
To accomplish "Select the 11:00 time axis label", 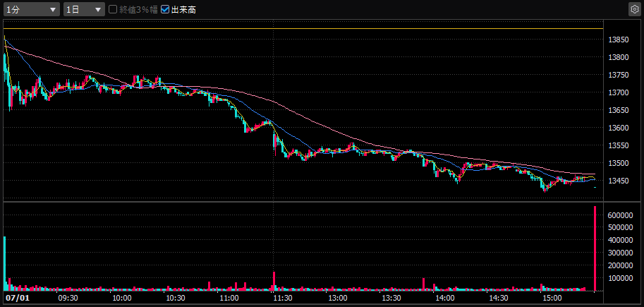I will point(229,297).
